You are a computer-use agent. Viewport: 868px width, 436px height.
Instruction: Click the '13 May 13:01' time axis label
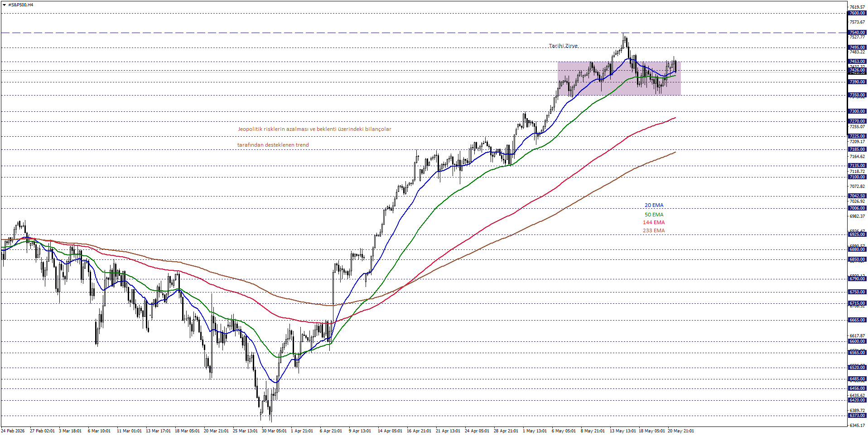tap(622, 431)
